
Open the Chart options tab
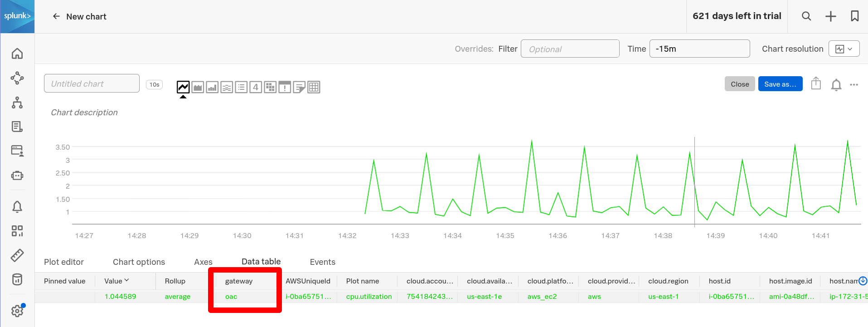tap(139, 262)
